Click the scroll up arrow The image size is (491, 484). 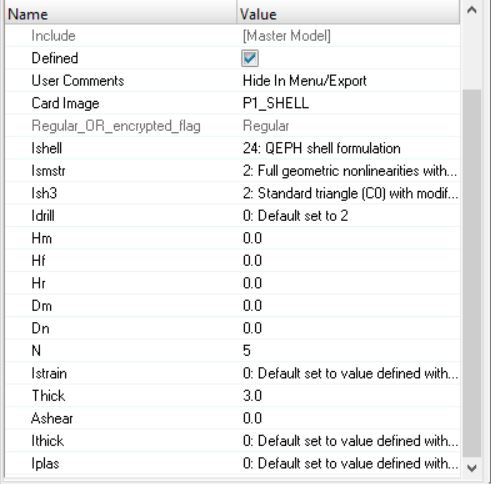(x=472, y=10)
